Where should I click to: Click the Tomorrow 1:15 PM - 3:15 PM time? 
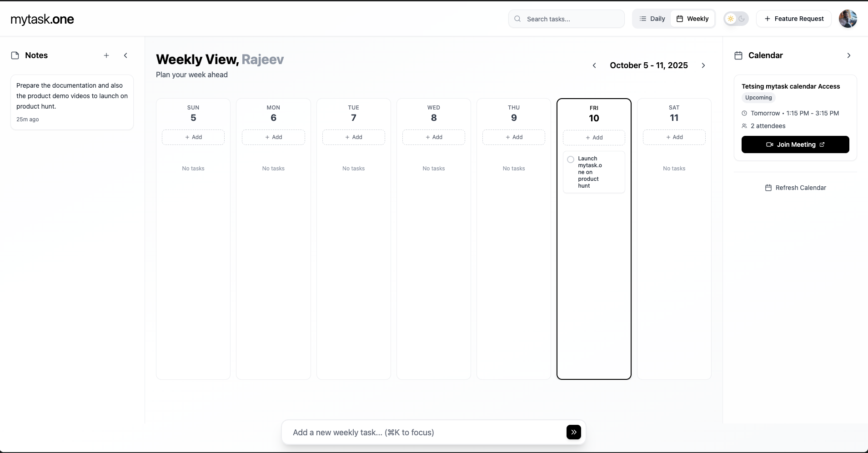pyautogui.click(x=795, y=113)
